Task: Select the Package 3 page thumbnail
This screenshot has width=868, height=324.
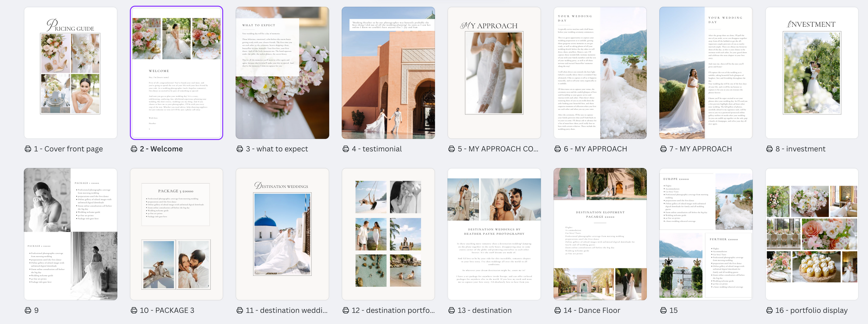Action: (177, 234)
